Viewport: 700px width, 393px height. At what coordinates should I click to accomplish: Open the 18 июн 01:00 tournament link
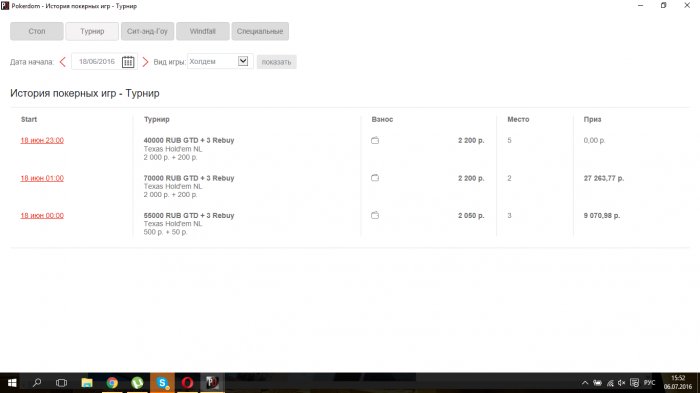[x=42, y=178]
